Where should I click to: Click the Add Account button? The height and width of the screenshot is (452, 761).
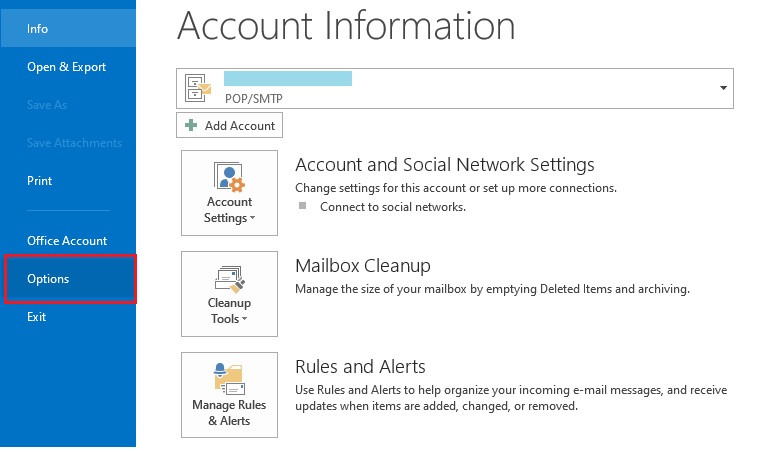229,125
